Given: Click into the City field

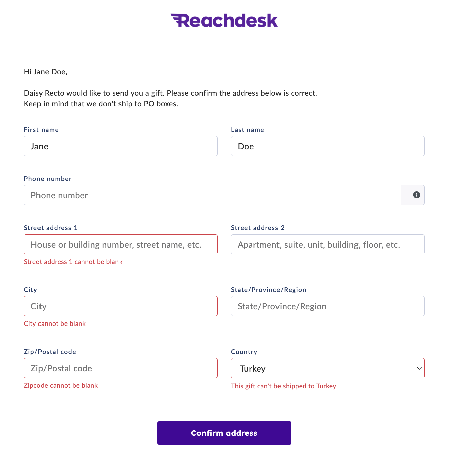Looking at the screenshot, I should [x=121, y=306].
